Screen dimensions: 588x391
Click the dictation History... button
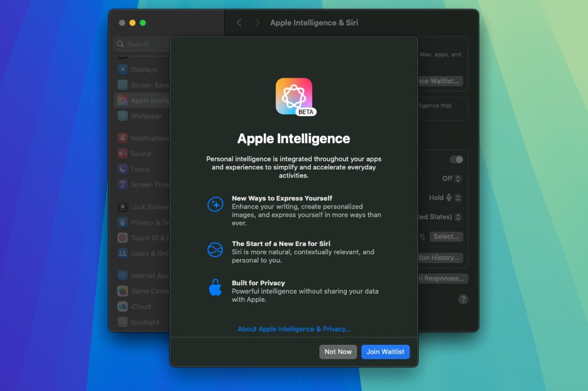pos(440,258)
